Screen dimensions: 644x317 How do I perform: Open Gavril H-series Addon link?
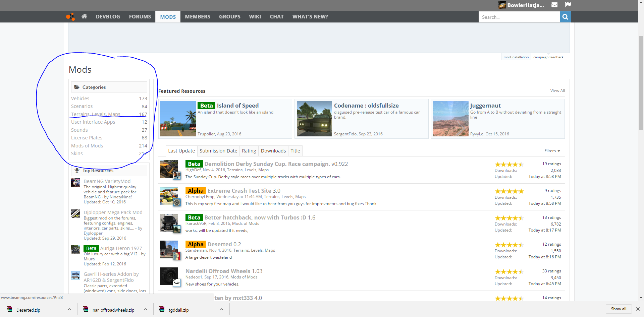111,277
